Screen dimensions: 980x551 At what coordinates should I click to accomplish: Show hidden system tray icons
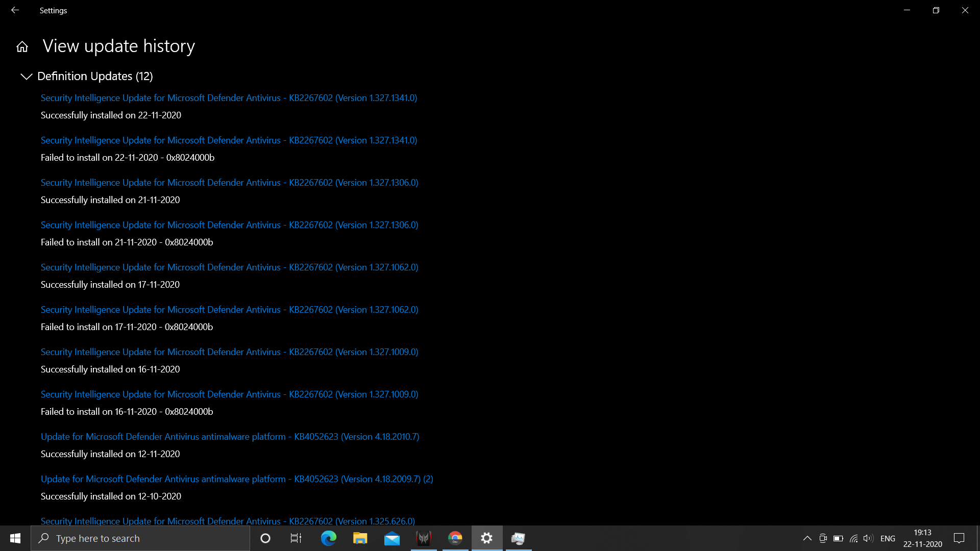(x=807, y=538)
